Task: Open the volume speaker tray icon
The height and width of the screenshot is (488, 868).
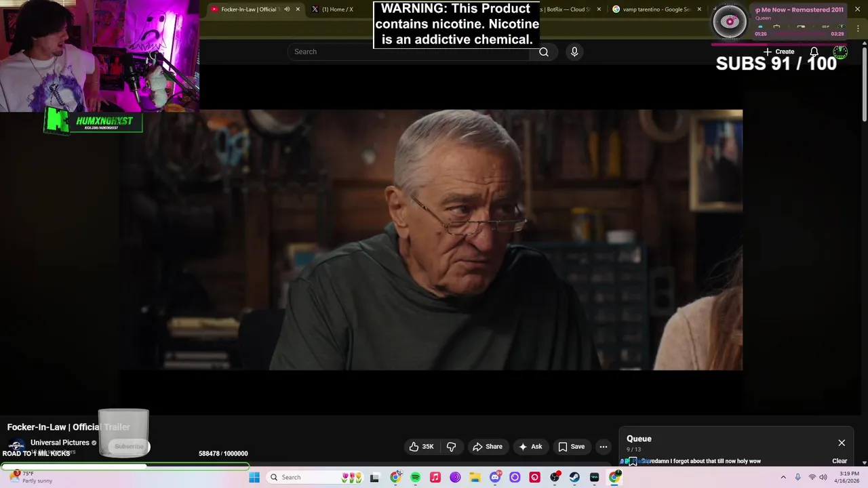Action: (x=823, y=477)
